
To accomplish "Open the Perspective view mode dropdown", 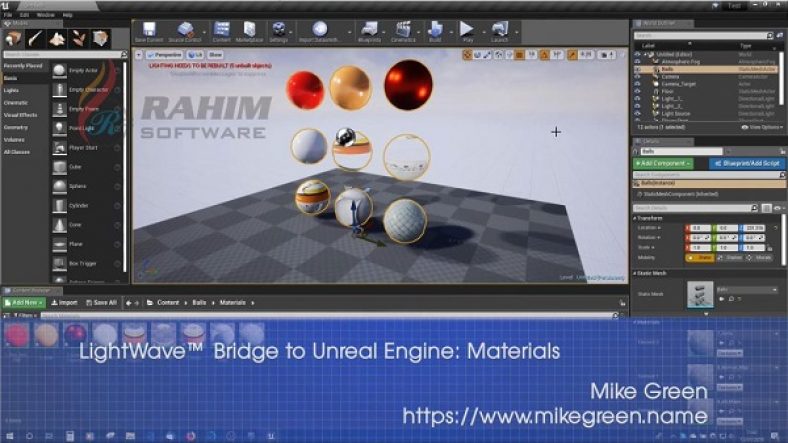I will [164, 55].
